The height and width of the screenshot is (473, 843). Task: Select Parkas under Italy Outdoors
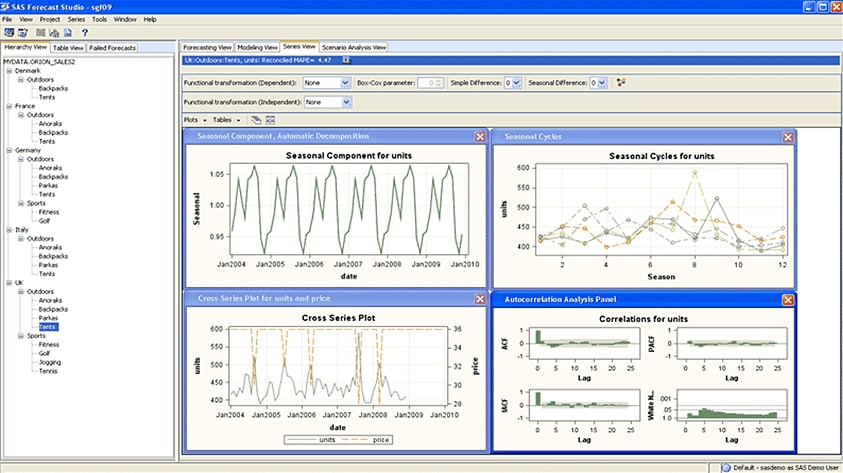point(48,265)
